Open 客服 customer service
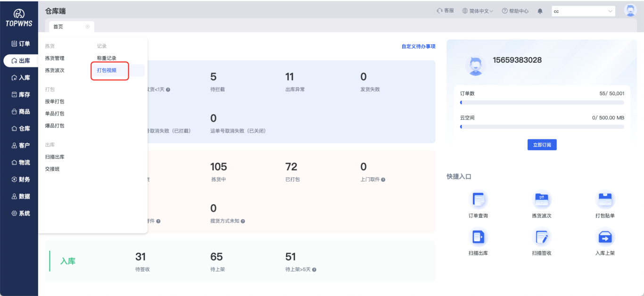The height and width of the screenshot is (296, 644). click(x=446, y=11)
